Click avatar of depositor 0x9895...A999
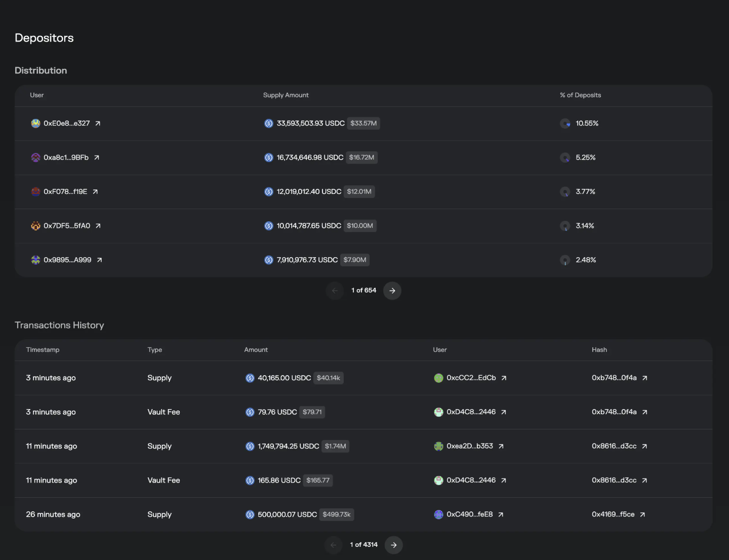729x560 pixels. (35, 260)
